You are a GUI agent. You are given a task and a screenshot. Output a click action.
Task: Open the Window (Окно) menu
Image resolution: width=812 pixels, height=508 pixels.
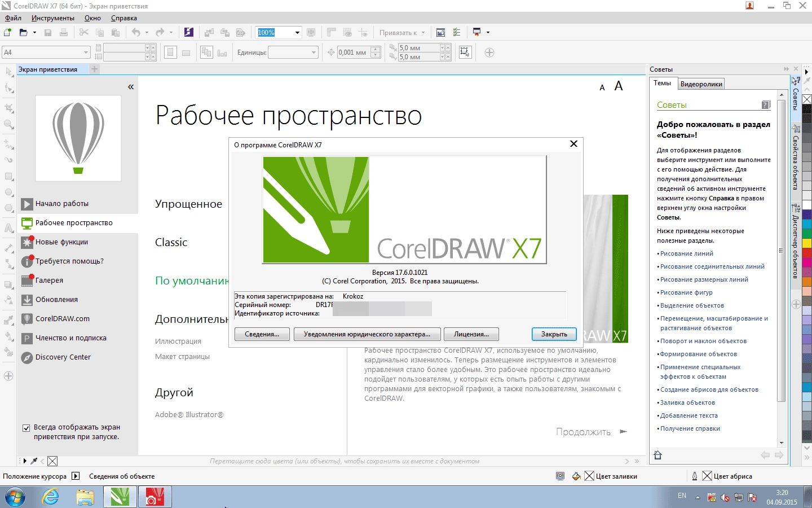pyautogui.click(x=92, y=18)
